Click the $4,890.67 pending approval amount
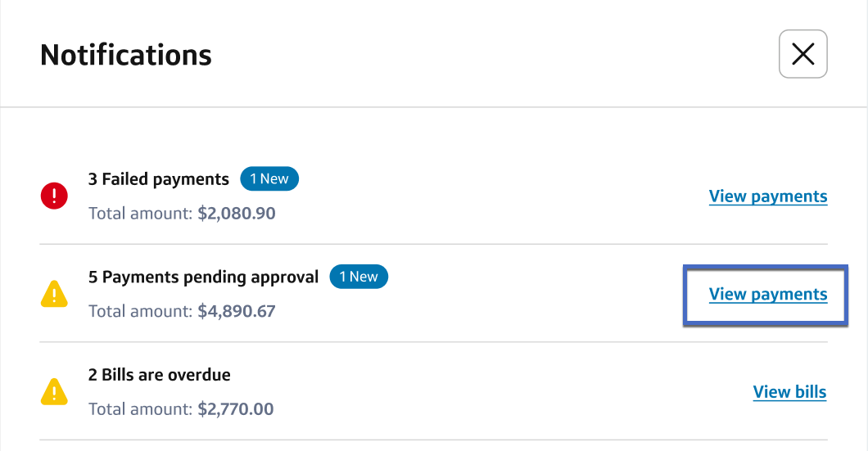The width and height of the screenshot is (868, 451). (237, 312)
